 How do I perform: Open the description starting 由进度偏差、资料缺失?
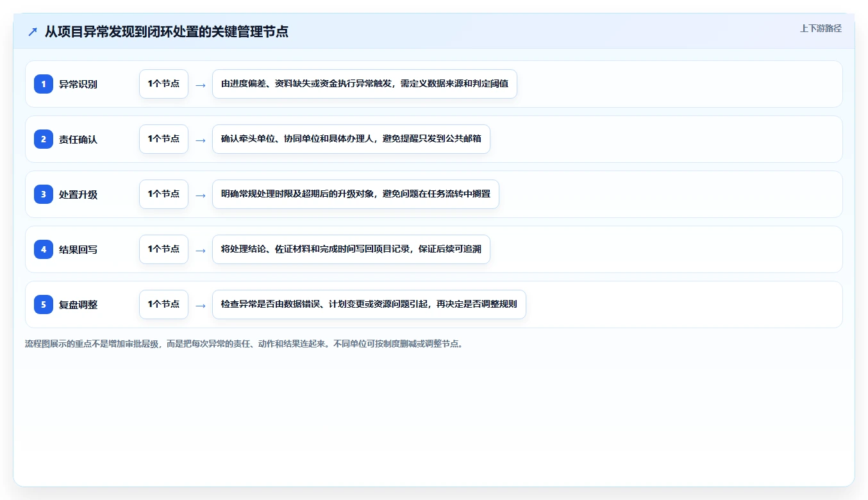coord(365,84)
